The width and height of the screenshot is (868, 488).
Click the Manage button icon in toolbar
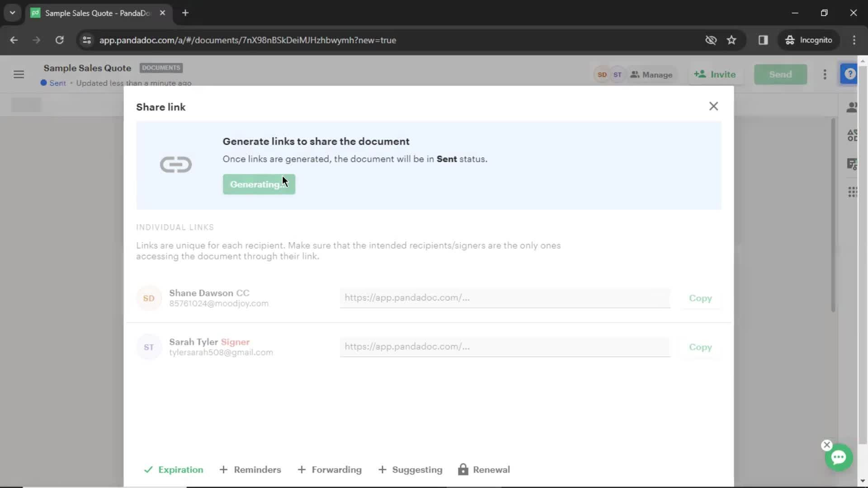tap(634, 75)
